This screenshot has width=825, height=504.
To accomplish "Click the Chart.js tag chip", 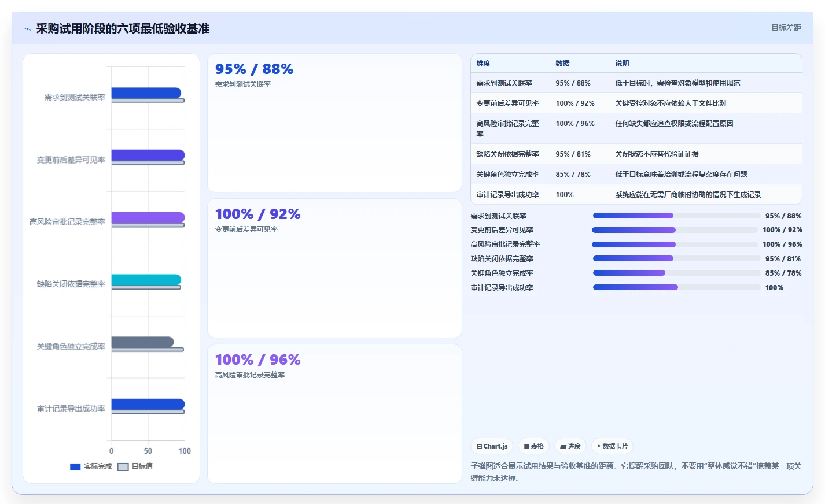I will (492, 446).
